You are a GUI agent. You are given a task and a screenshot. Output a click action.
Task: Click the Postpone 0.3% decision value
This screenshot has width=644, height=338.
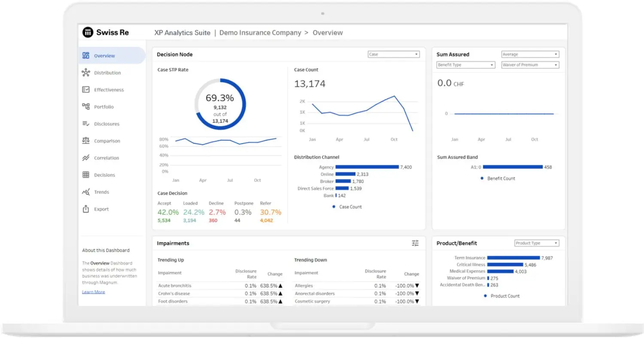coord(243,212)
